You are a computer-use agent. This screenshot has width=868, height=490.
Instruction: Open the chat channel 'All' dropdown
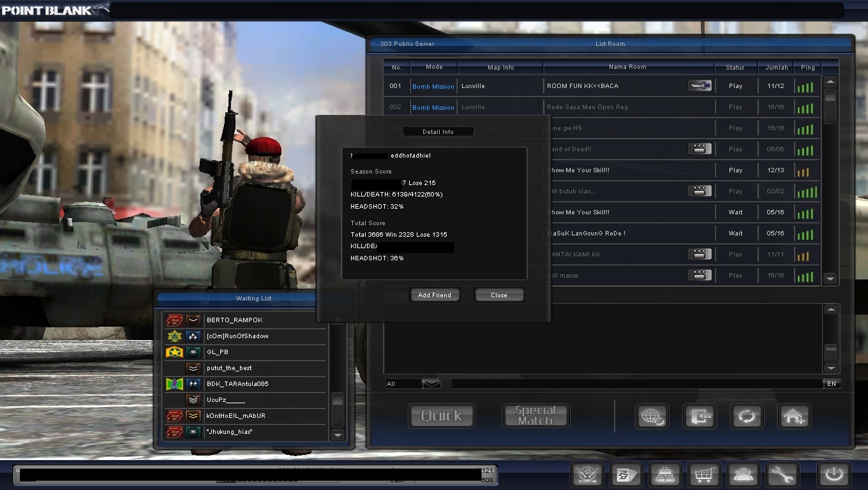point(431,383)
